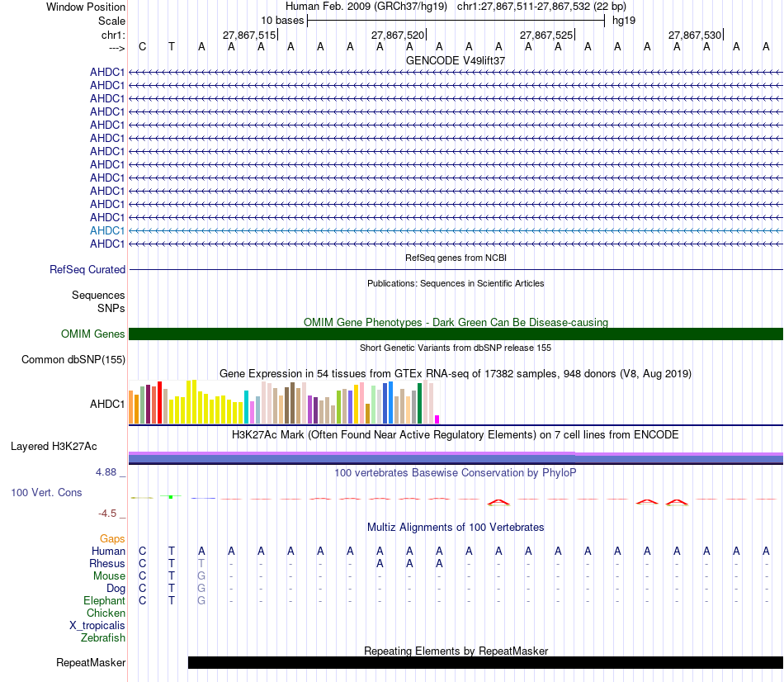Click the OMIM Gene Phenotypes track title

point(456,322)
